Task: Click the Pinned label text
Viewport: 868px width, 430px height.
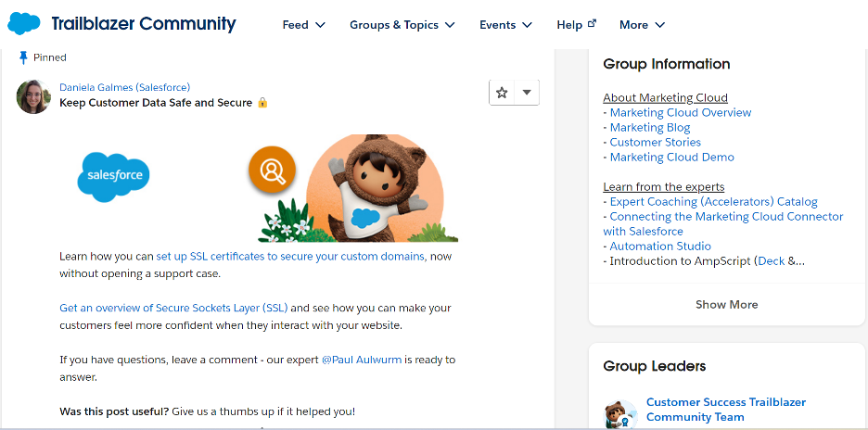Action: [50, 57]
